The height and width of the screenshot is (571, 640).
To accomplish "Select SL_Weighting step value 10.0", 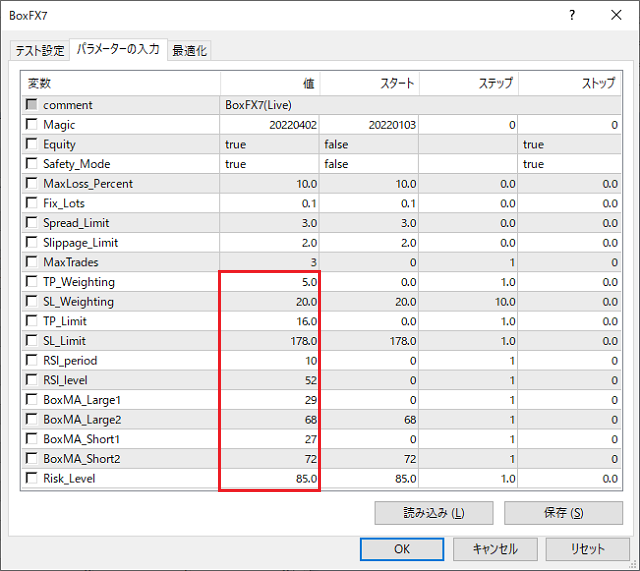I will [x=505, y=302].
